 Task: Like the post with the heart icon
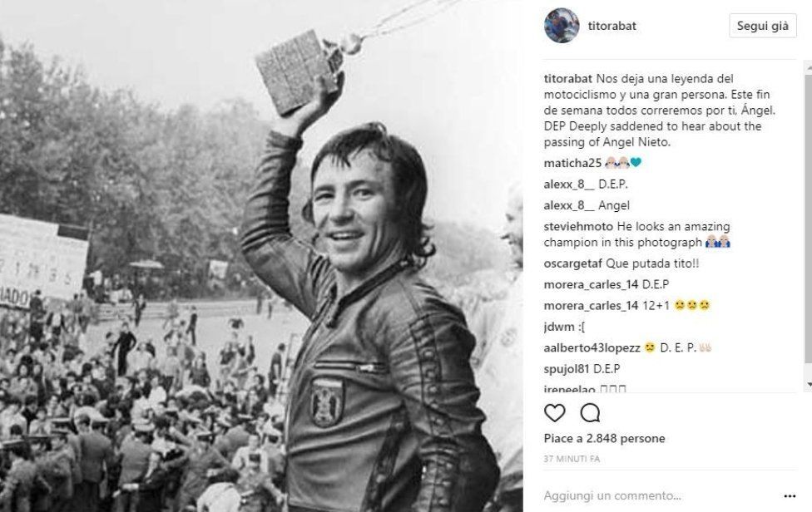(x=555, y=413)
